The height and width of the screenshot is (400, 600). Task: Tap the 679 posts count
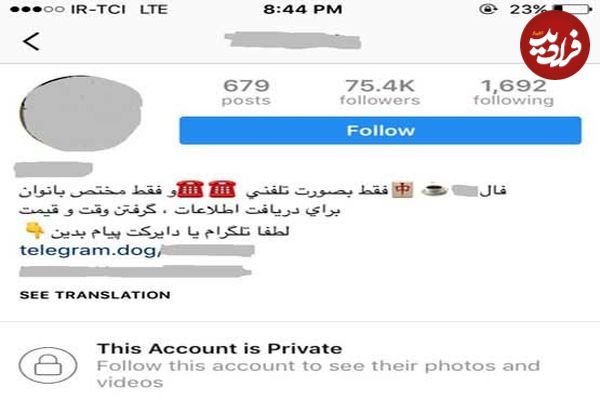tap(246, 92)
